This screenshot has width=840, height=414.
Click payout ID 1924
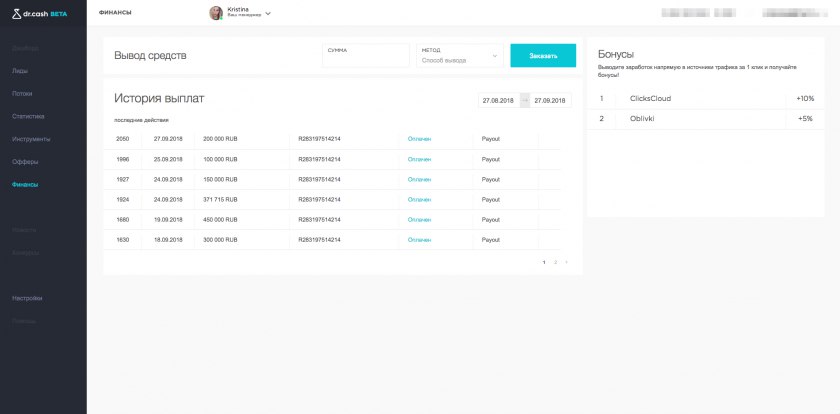point(123,199)
